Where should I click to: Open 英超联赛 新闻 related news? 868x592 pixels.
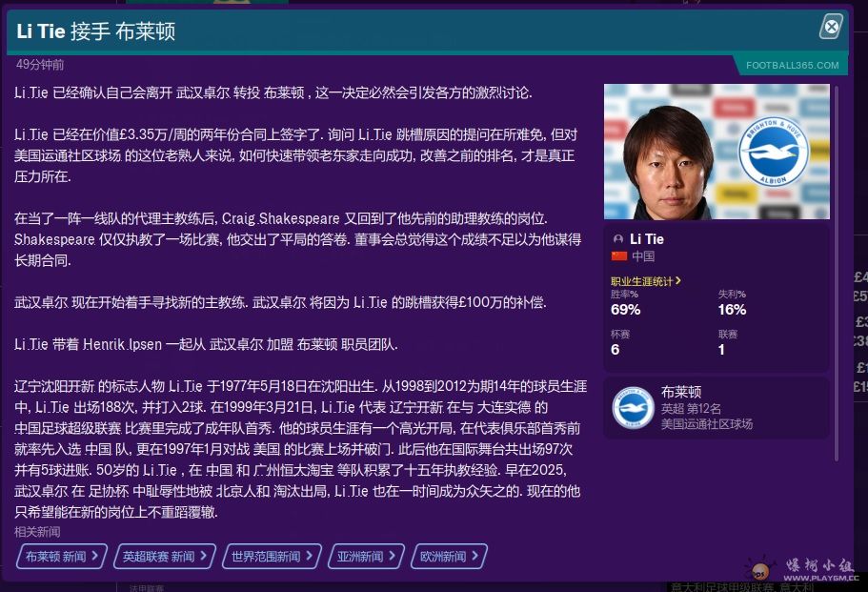(165, 556)
